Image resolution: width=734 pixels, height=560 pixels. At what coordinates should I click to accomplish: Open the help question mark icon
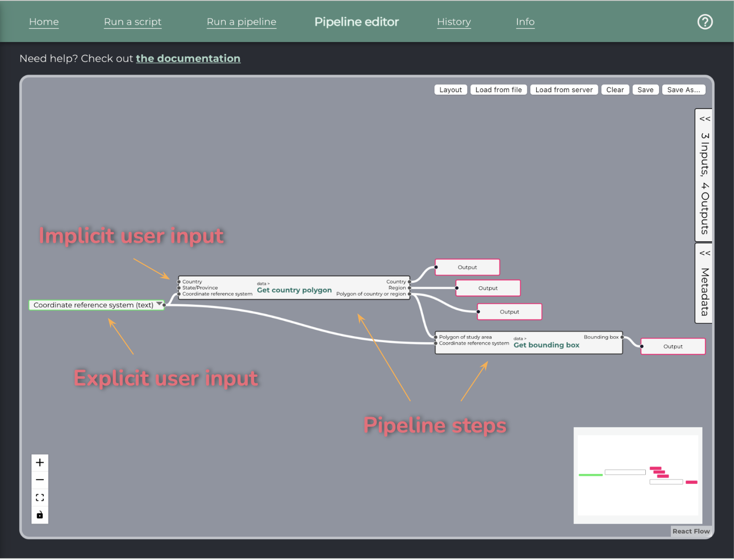click(x=705, y=21)
